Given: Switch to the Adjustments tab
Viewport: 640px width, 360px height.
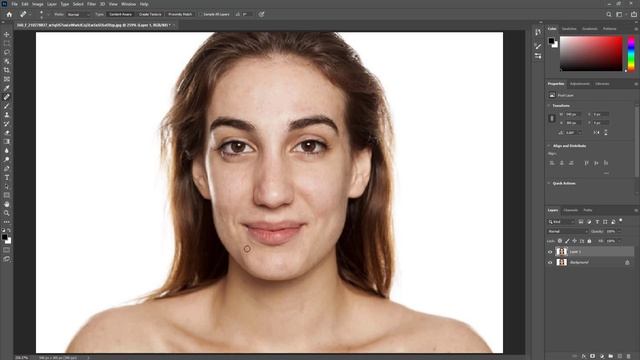Looking at the screenshot, I should point(580,84).
